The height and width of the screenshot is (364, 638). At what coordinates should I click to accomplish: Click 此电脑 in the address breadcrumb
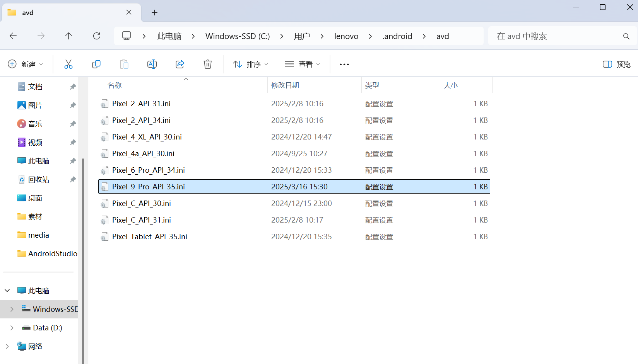[x=169, y=36]
